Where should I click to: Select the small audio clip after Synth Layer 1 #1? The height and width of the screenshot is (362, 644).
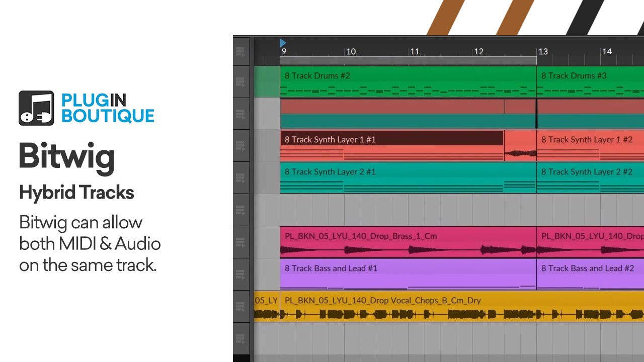click(x=520, y=146)
